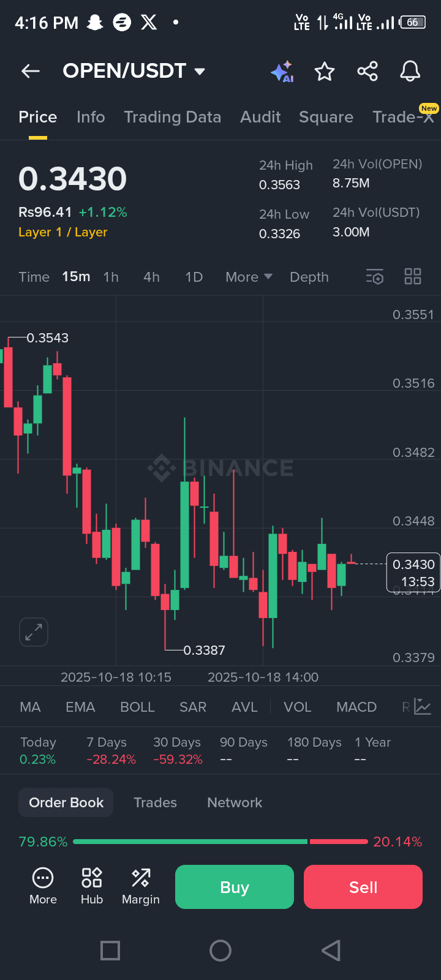The image size is (441, 980).
Task: Select the 15m chart interval
Action: click(x=76, y=277)
